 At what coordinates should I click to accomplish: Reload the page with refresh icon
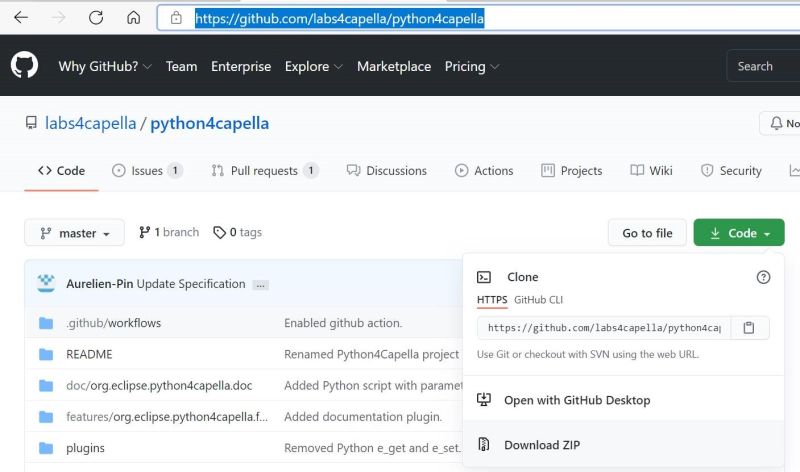pos(96,18)
